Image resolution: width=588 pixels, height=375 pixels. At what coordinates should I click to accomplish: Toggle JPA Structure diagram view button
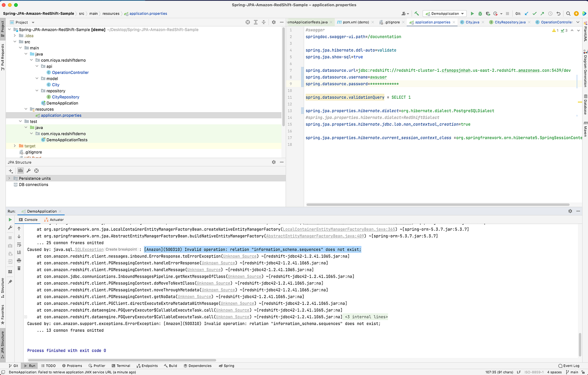(x=20, y=170)
